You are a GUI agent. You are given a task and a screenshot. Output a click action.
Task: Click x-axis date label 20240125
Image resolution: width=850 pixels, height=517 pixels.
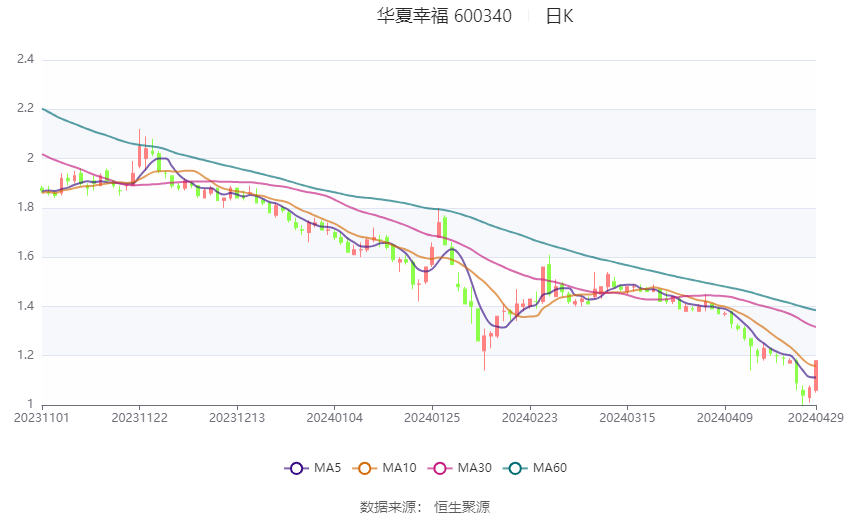pos(432,418)
